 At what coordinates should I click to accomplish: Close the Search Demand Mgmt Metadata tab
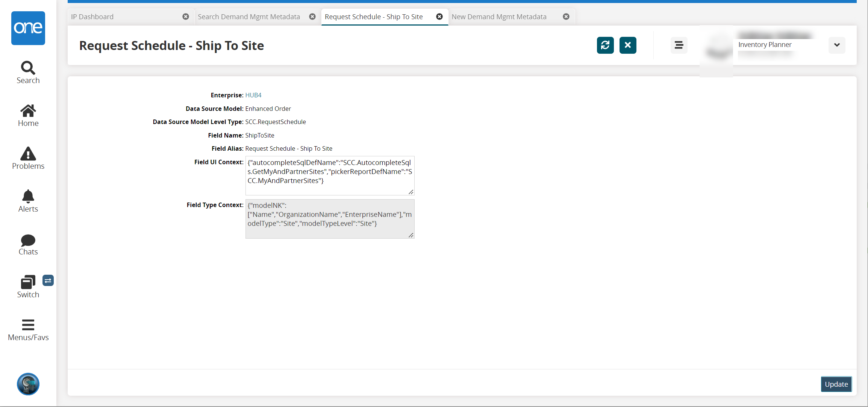(313, 17)
